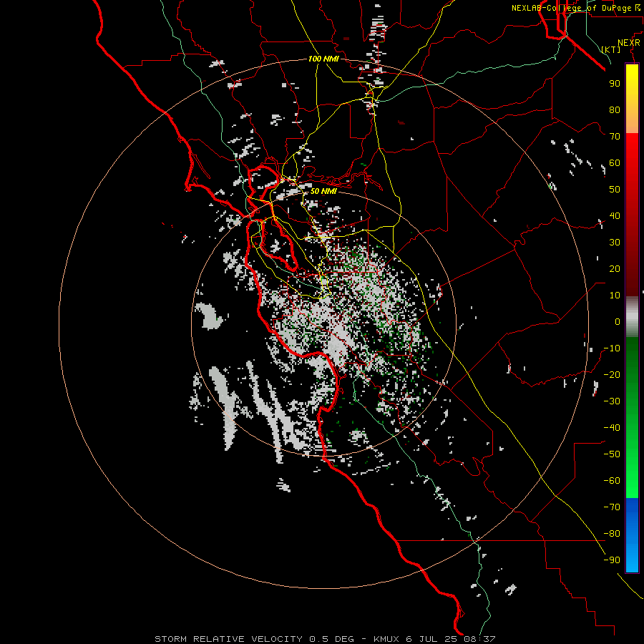Image resolution: width=644 pixels, height=644 pixels.
Task: Click the "100 NMI" range ring label
Action: (x=323, y=59)
